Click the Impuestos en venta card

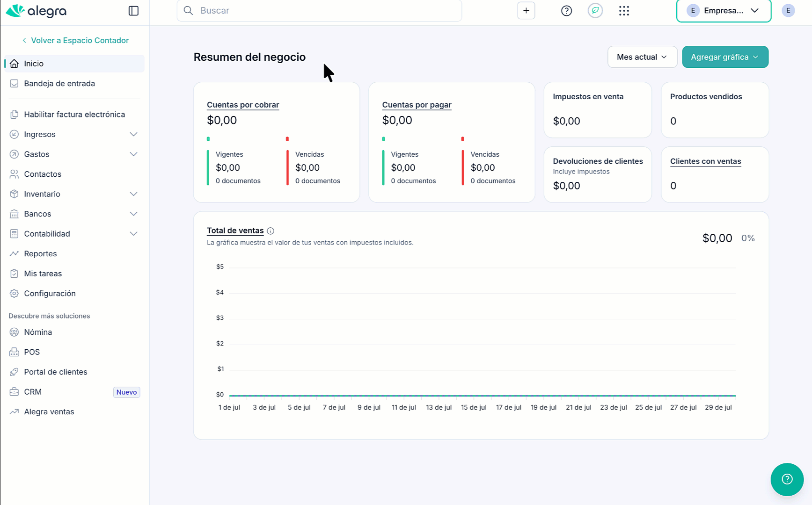tap(598, 110)
